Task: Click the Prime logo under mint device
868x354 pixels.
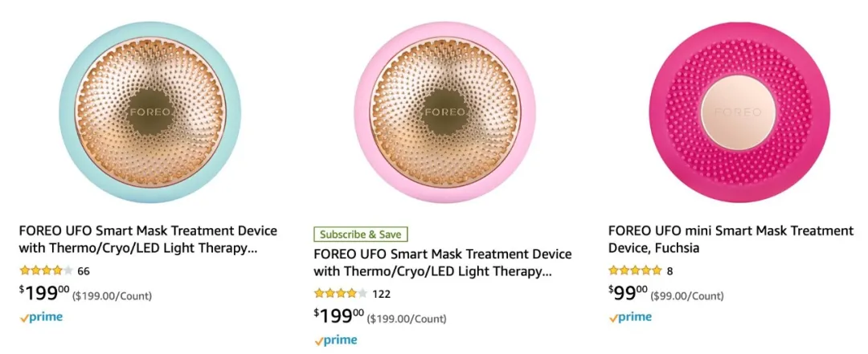Action: click(x=41, y=317)
